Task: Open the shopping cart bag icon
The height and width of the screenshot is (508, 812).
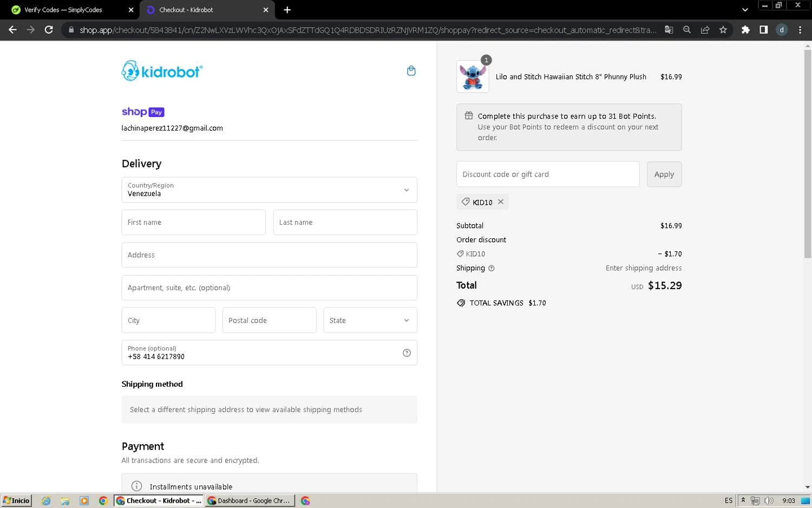Action: pos(411,71)
